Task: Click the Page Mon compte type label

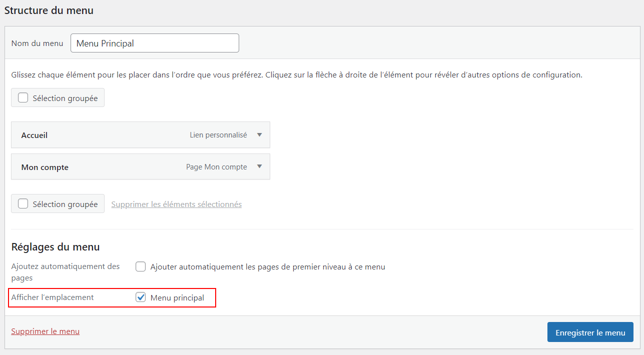Action: pyautogui.click(x=216, y=167)
